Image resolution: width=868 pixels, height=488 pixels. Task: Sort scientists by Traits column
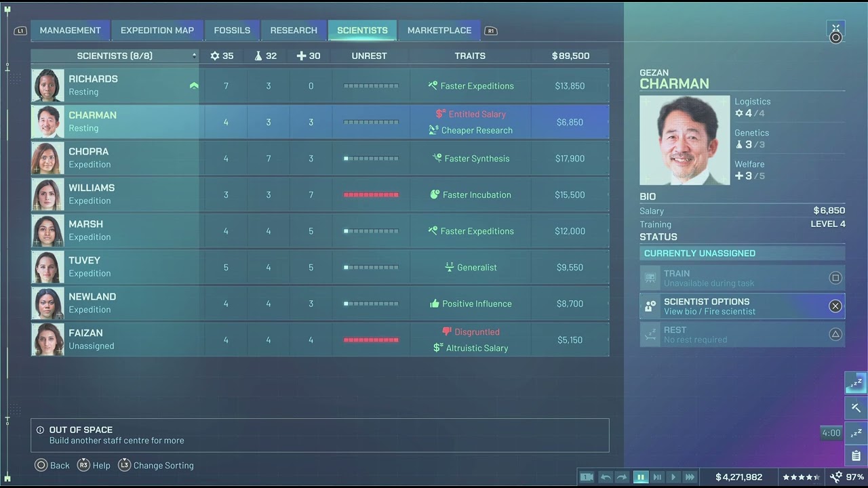(x=470, y=56)
